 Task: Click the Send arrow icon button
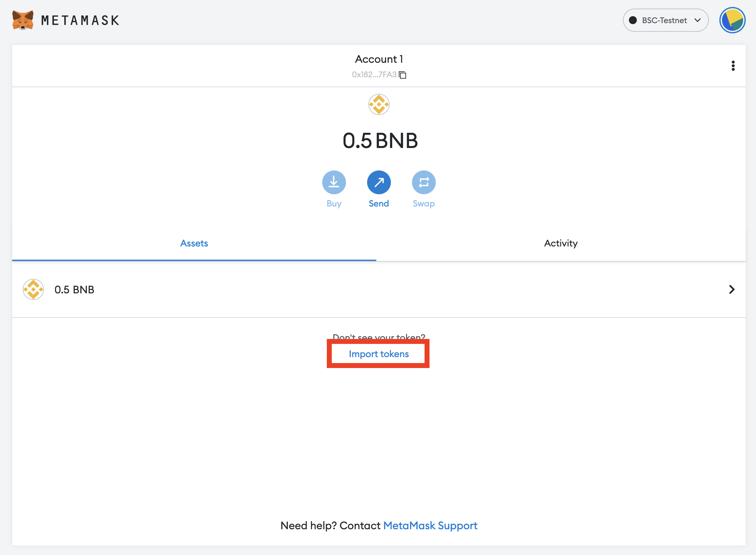point(379,182)
